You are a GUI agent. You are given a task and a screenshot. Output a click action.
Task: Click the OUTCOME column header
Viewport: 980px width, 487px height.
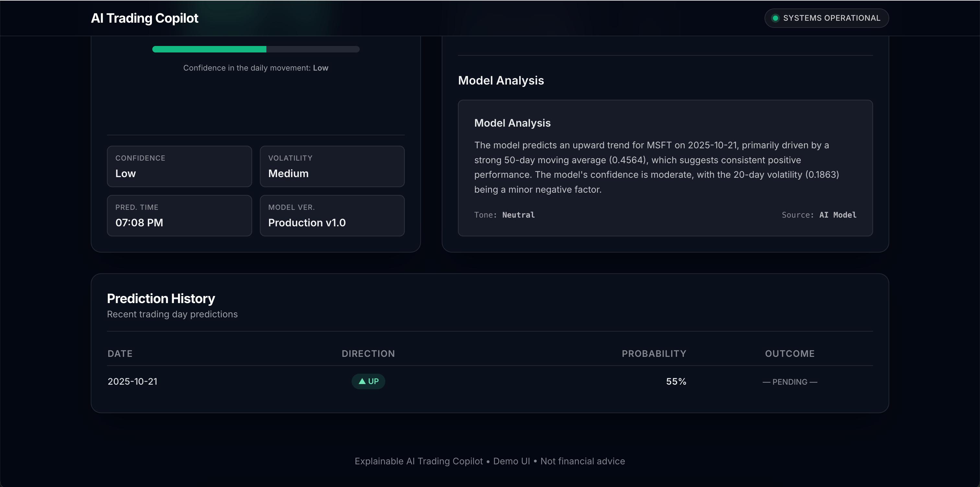pyautogui.click(x=789, y=354)
